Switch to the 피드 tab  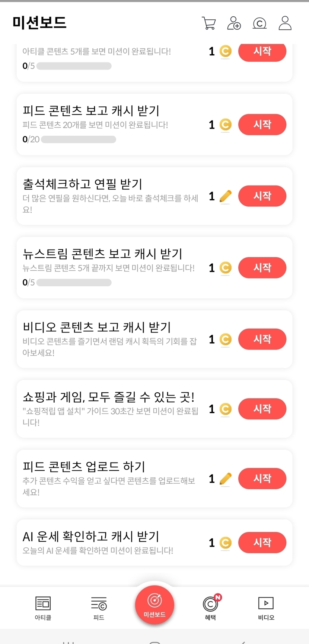(99, 608)
